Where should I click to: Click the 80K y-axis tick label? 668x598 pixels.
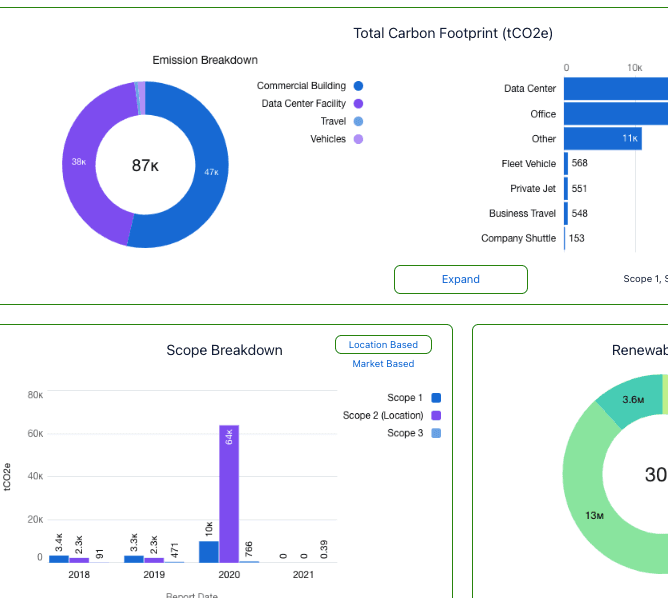click(35, 395)
